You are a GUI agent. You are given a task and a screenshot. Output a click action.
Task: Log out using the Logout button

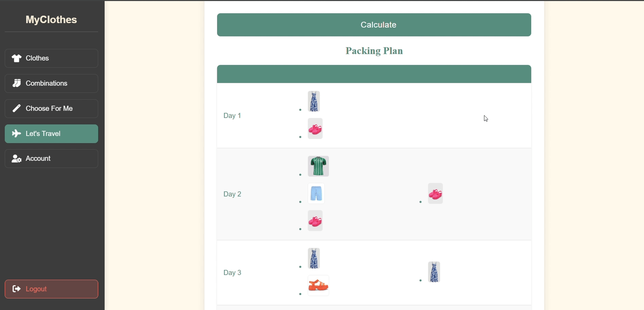(51, 289)
